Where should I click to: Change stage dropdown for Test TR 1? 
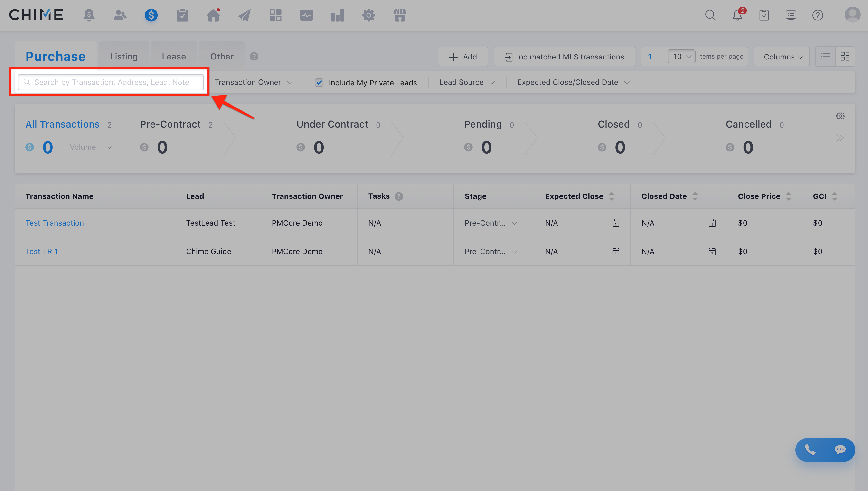pos(491,252)
